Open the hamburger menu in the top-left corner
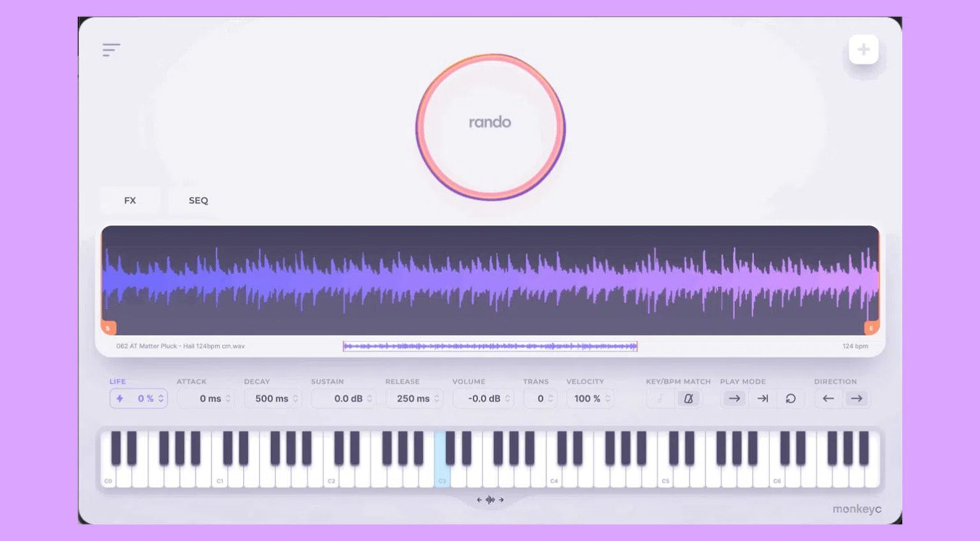Screen dimensions: 980x541 pyautogui.click(x=112, y=50)
